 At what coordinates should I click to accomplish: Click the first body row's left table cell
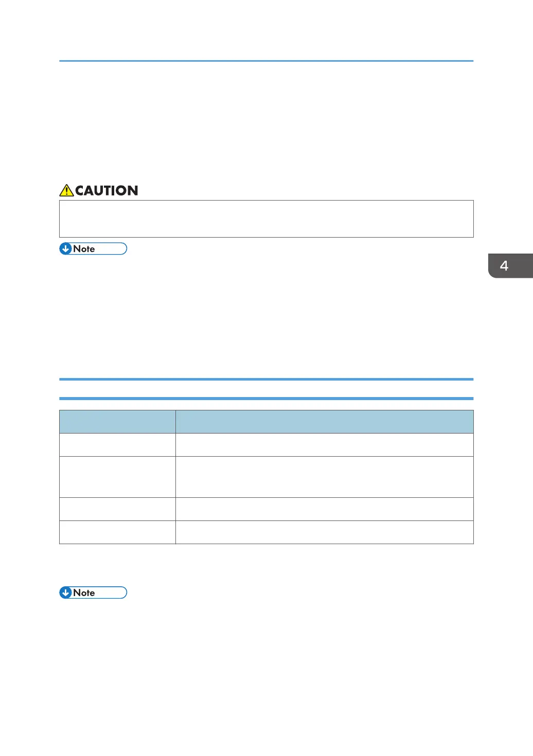(x=117, y=445)
